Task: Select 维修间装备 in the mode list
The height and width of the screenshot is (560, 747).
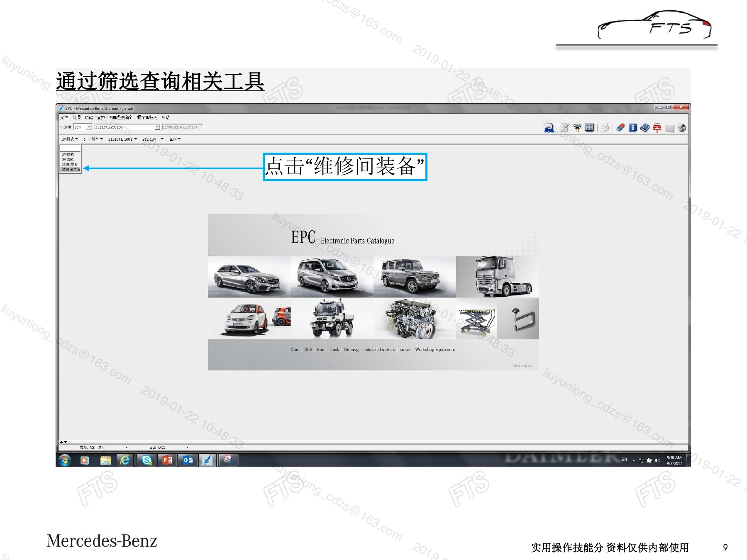Action: pos(71,169)
